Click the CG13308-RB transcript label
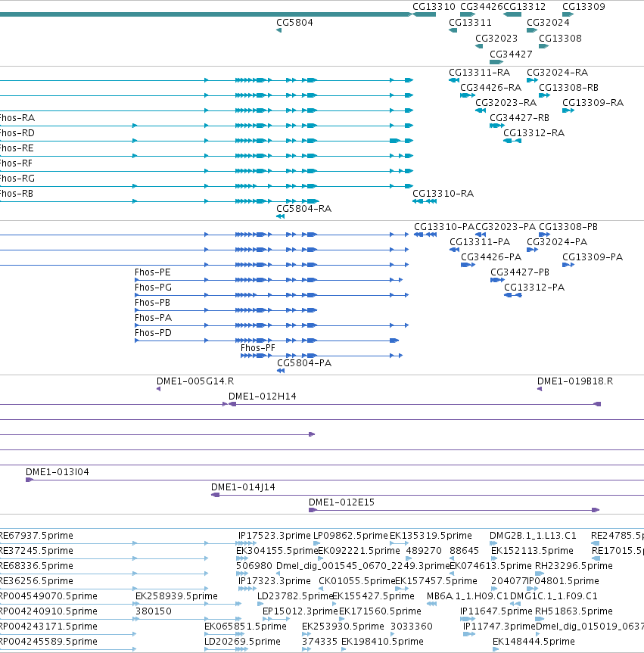Image resolution: width=644 pixels, height=653 pixels. click(568, 88)
